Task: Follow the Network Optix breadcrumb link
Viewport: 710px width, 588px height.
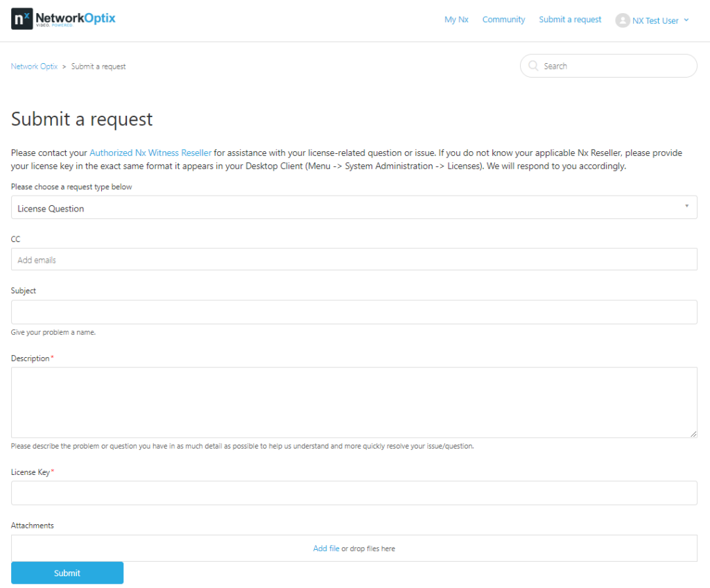Action: click(x=35, y=67)
